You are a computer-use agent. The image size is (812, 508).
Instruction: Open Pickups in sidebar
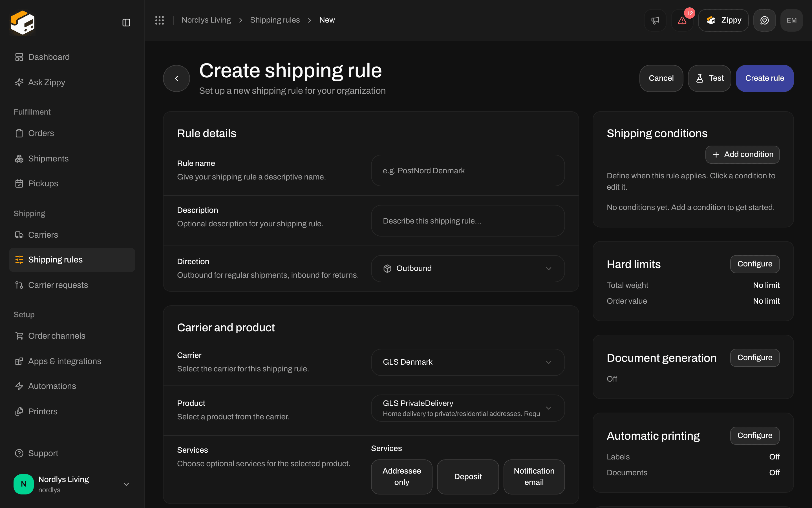coord(72,183)
